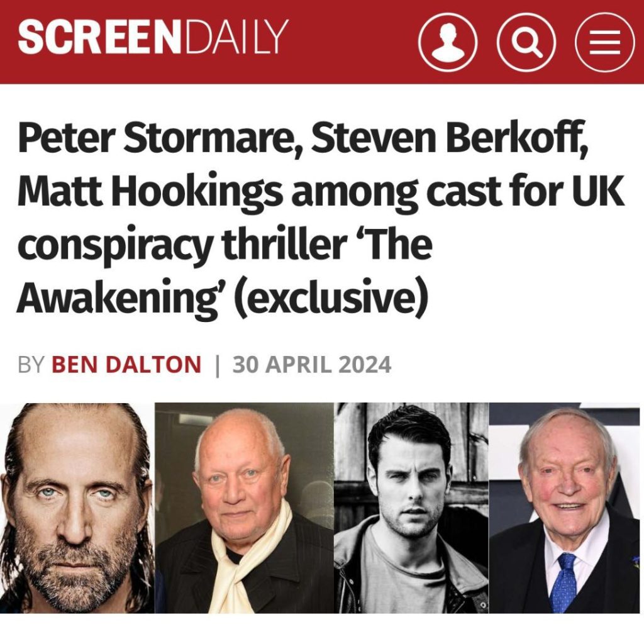Click the 'BY' label before the author name
Viewport: 644px width, 644px height.
click(31, 365)
